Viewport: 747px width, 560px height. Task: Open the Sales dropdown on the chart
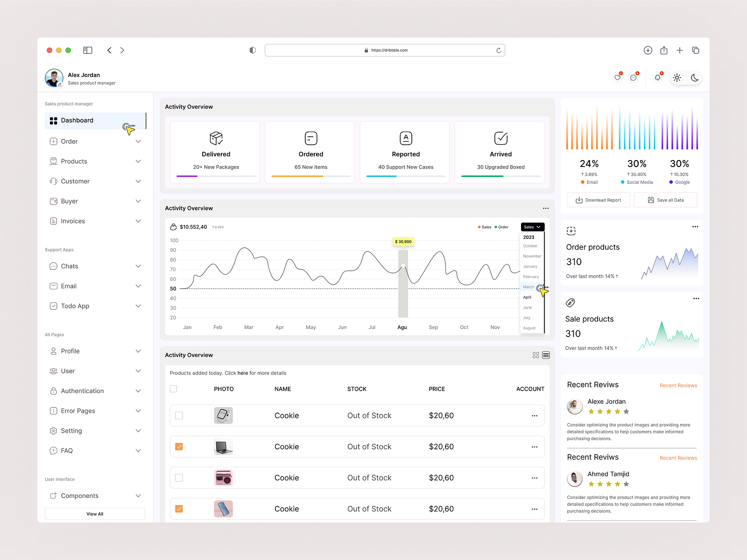click(532, 227)
